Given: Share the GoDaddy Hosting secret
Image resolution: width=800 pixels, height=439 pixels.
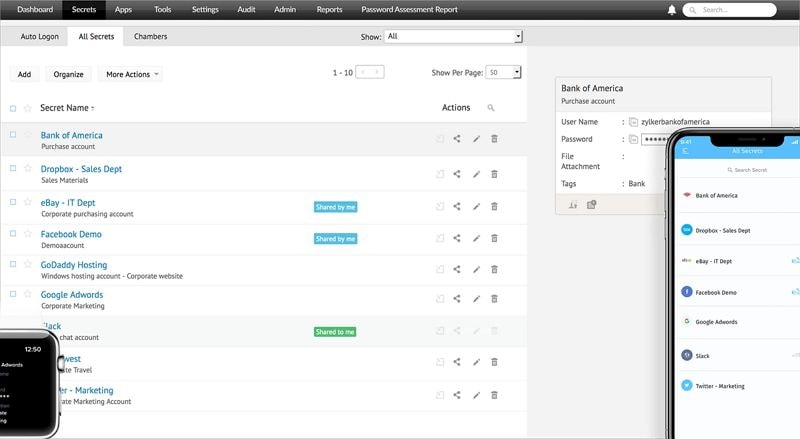Looking at the screenshot, I should (457, 269).
